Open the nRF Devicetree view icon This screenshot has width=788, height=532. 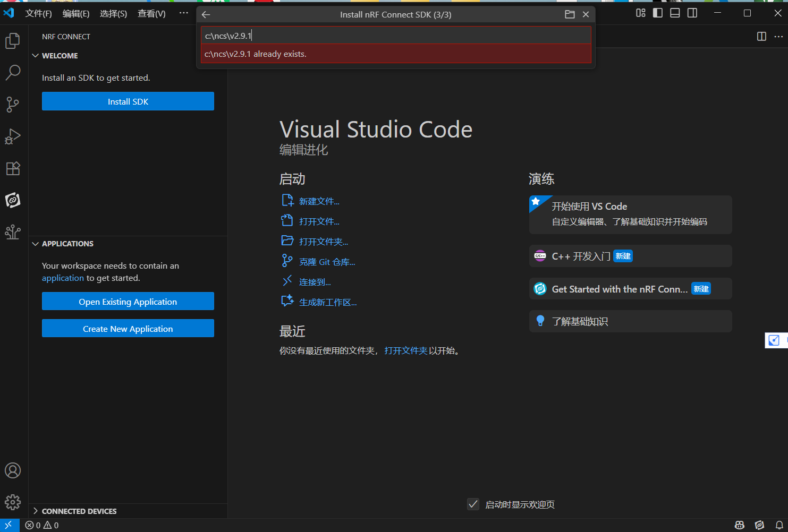click(13, 232)
